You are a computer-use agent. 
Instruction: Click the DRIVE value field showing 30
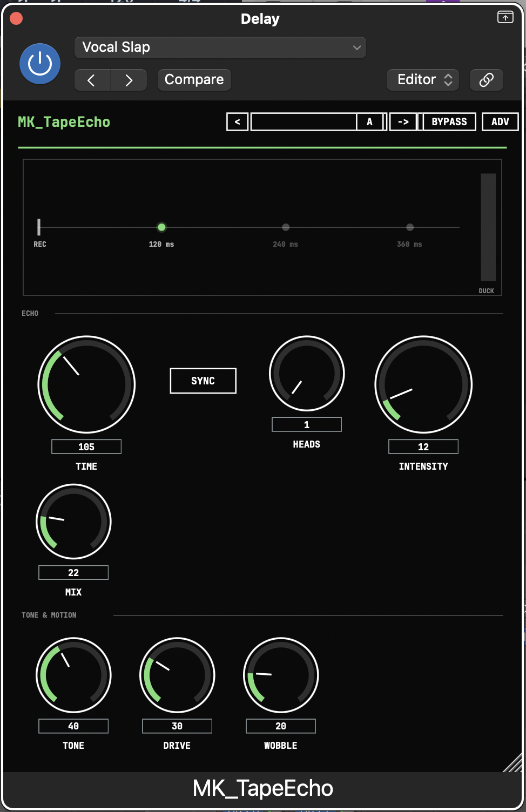(x=177, y=726)
